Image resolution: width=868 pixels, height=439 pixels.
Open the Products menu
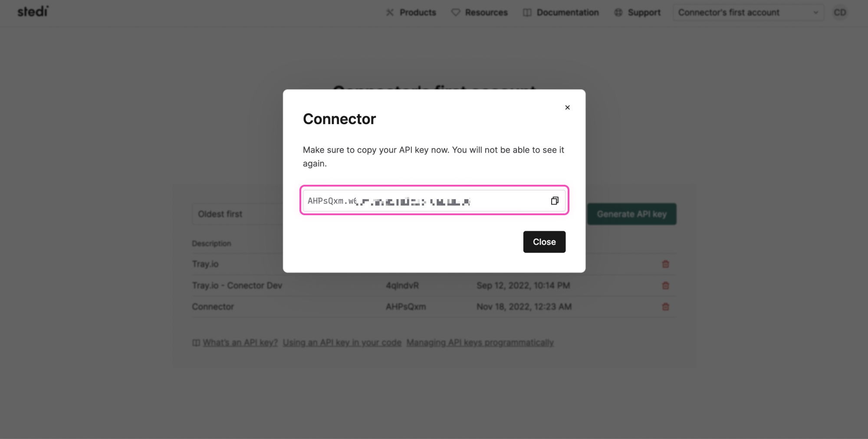pos(411,13)
